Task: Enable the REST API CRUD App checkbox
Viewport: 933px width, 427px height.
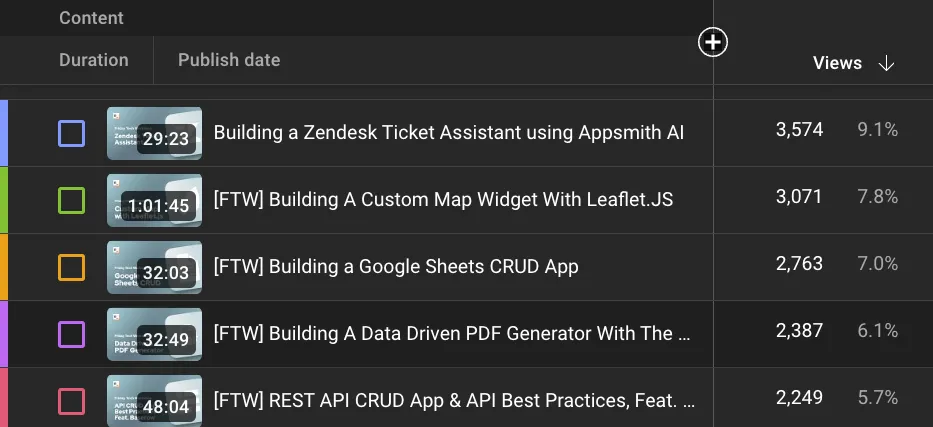Action: click(x=71, y=401)
